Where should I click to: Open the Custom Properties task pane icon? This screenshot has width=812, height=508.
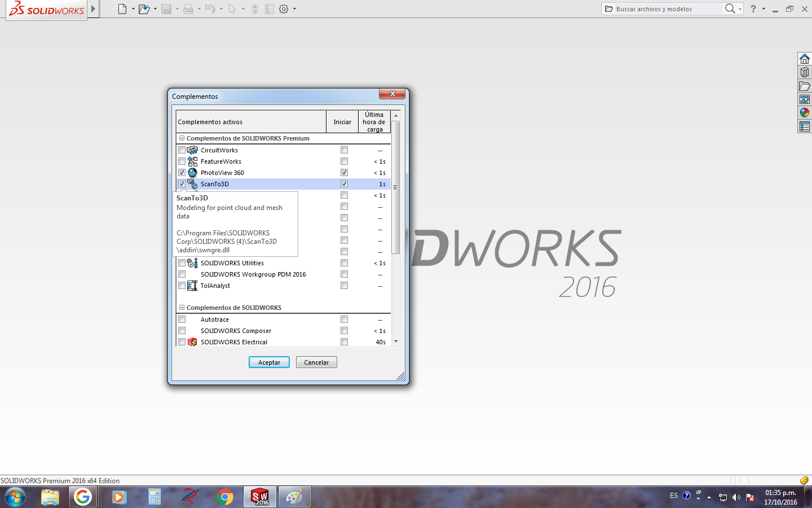coord(805,126)
